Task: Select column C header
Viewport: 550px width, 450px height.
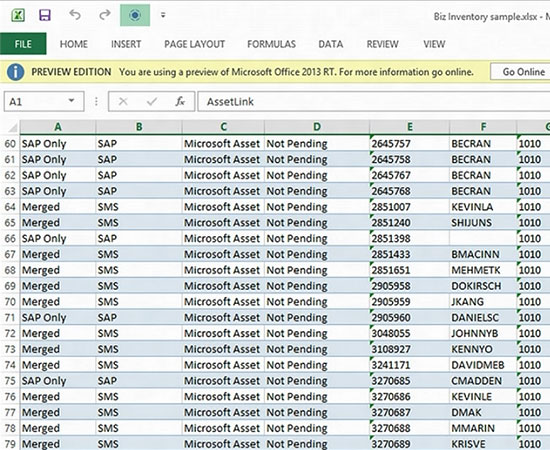Action: coord(223,127)
